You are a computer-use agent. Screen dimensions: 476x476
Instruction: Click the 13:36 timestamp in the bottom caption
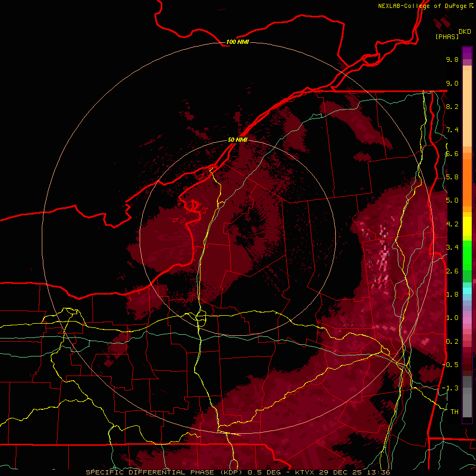(380, 472)
